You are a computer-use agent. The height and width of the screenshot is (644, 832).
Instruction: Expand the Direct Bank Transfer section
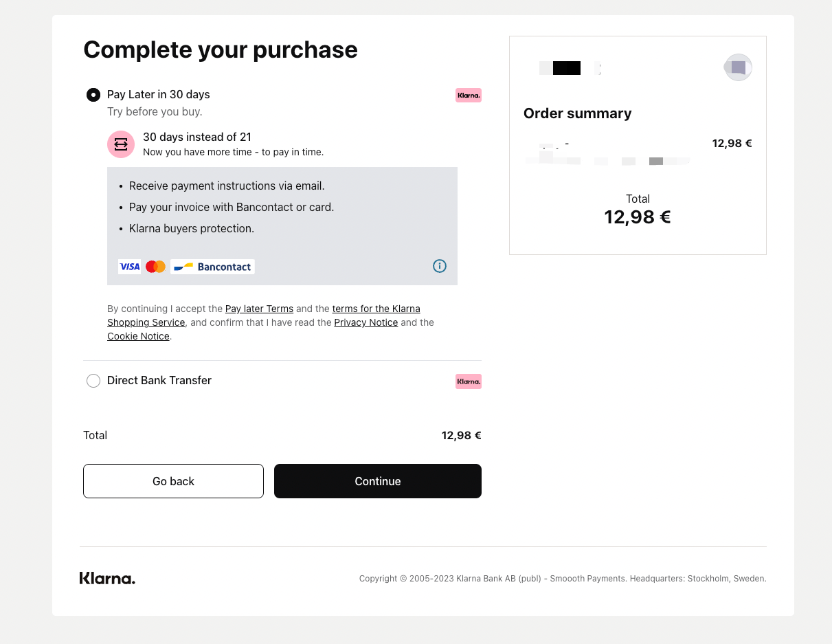[159, 380]
